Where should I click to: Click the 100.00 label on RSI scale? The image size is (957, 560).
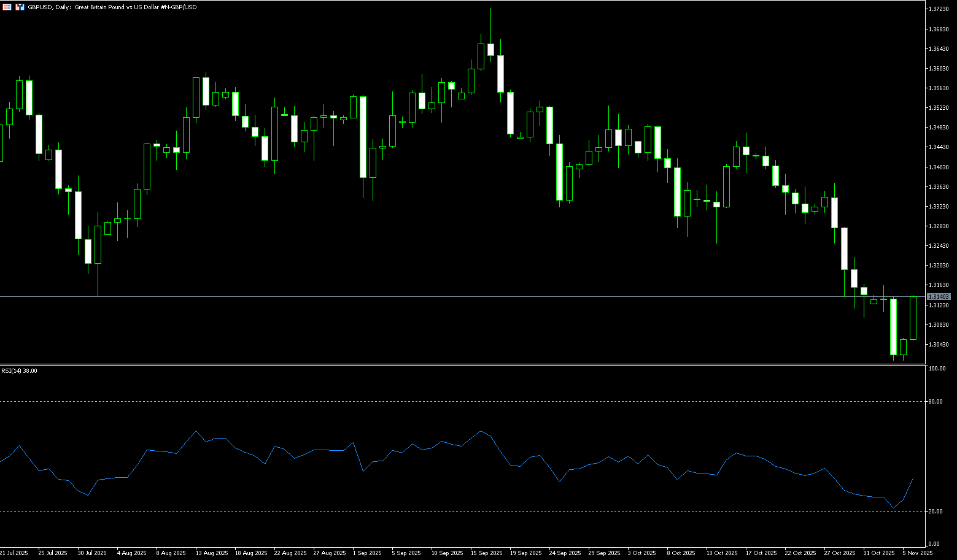click(x=937, y=369)
